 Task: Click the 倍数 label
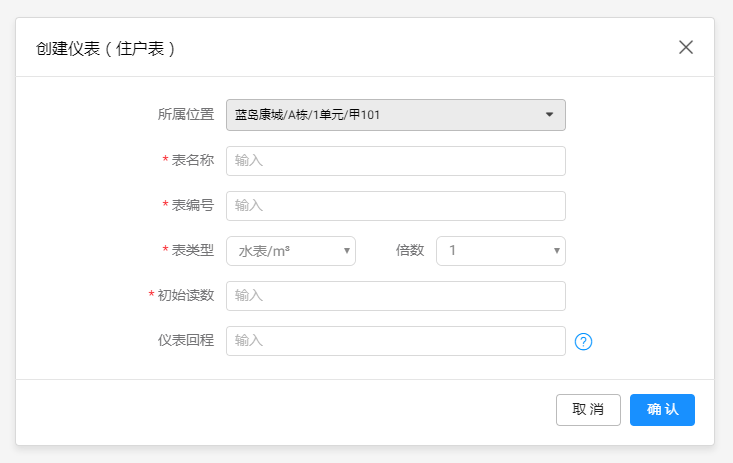pos(410,251)
